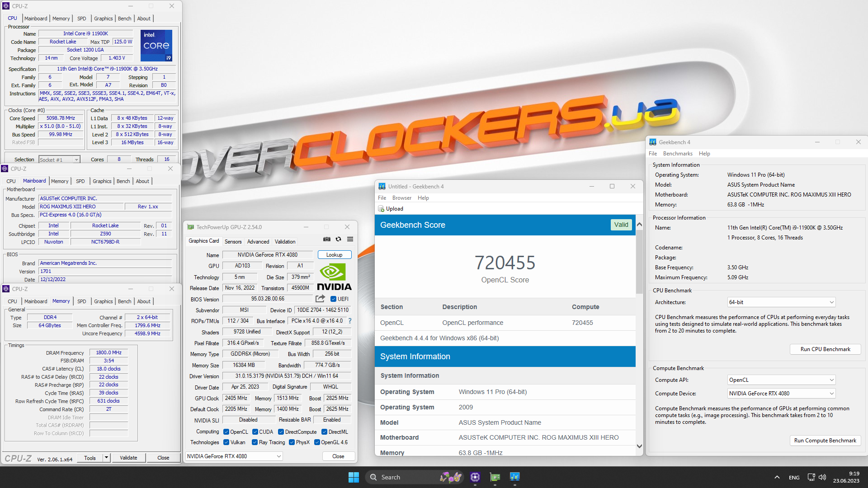
Task: Toggle DirectML checkbox
Action: tap(324, 432)
